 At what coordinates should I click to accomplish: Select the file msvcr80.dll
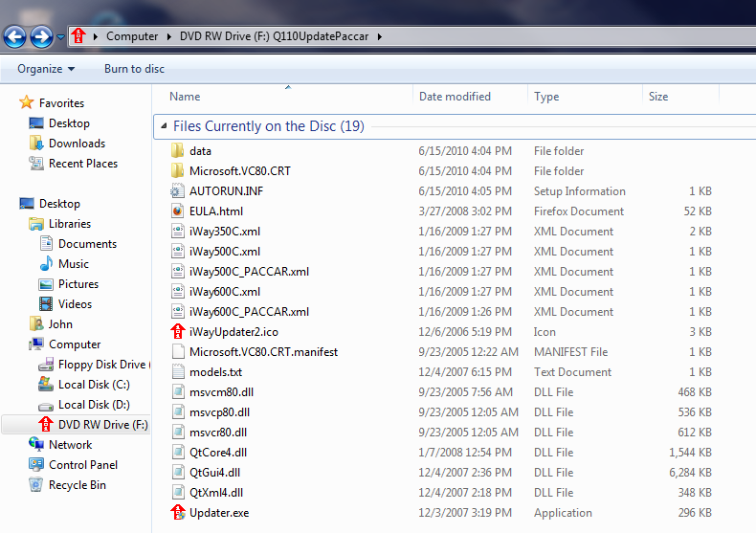click(218, 433)
